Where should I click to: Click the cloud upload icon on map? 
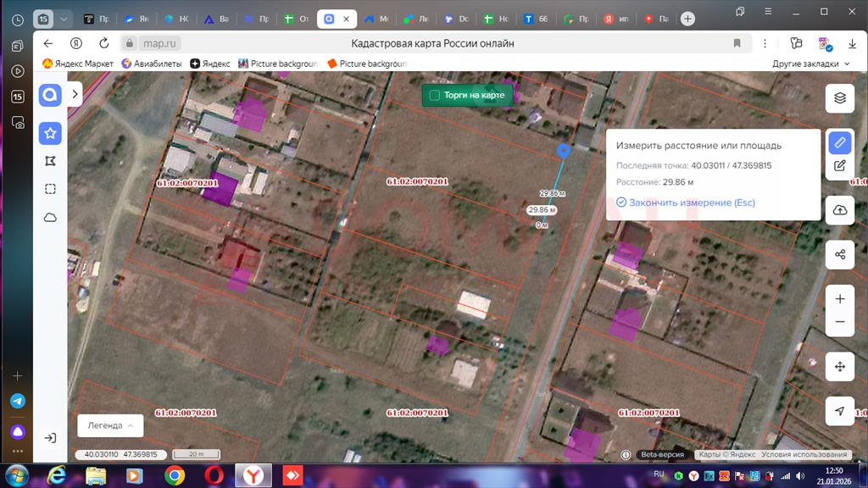[x=839, y=210]
